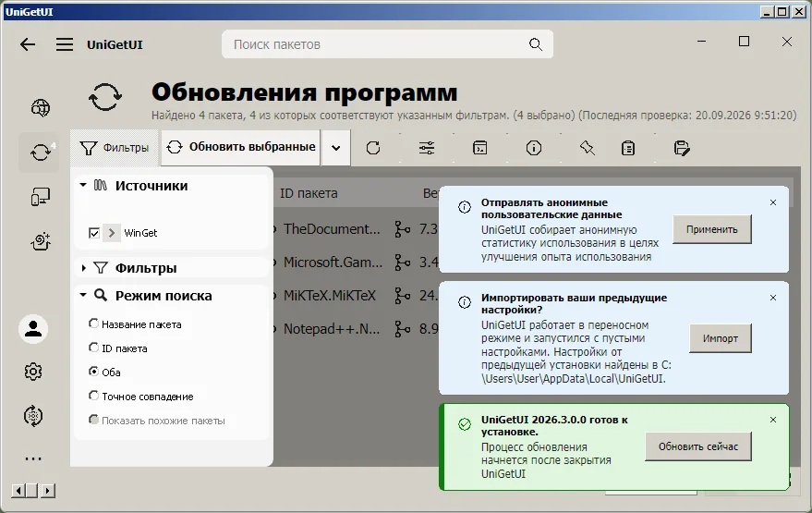The width and height of the screenshot is (812, 513).
Task: Click the reload updates toolbar icon
Action: click(x=373, y=148)
